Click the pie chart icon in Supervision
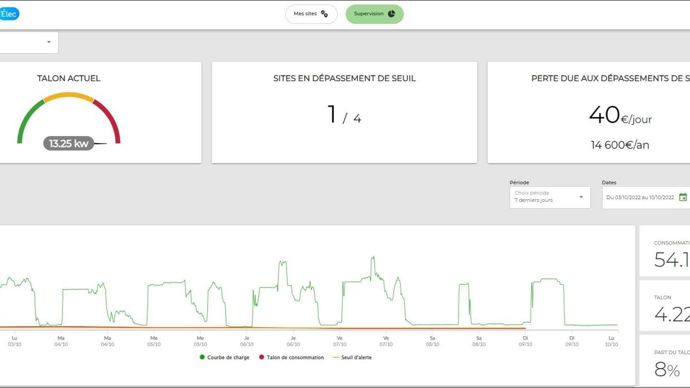Image resolution: width=690 pixels, height=388 pixels. coord(391,14)
